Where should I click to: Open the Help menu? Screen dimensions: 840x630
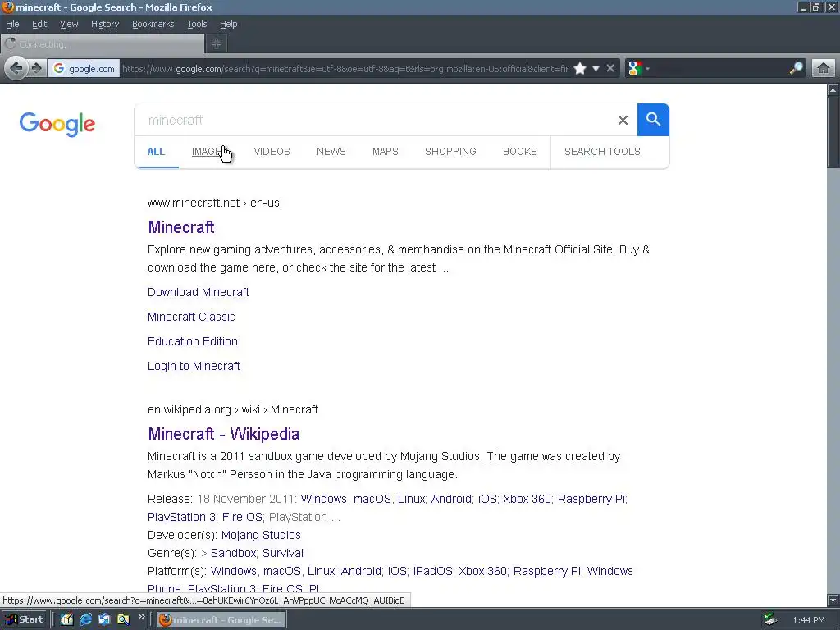coord(228,24)
